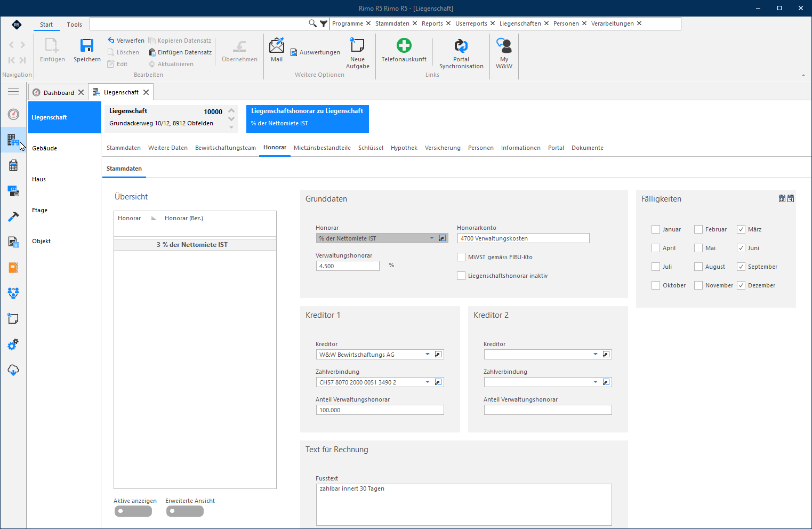Check Liegenschaftshonorar inaktiv checkbox
The image size is (812, 529).
coord(461,276)
